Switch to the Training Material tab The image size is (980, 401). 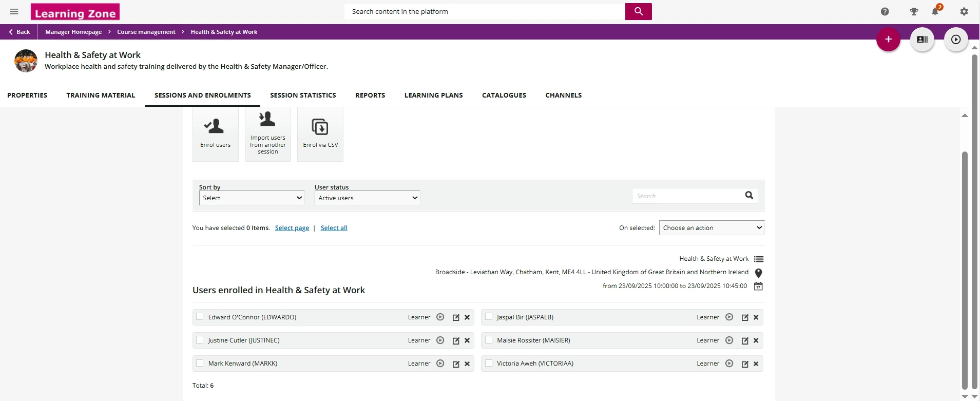pyautogui.click(x=101, y=96)
